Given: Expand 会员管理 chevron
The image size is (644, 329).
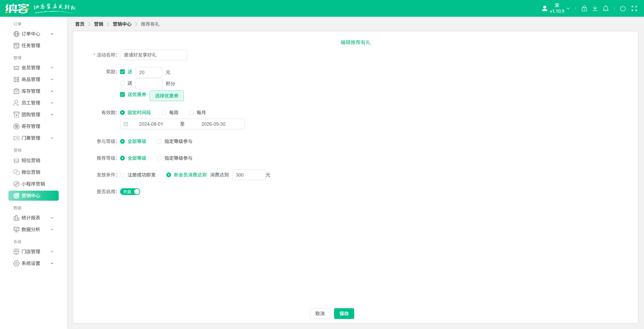Looking at the screenshot, I should 52,68.
